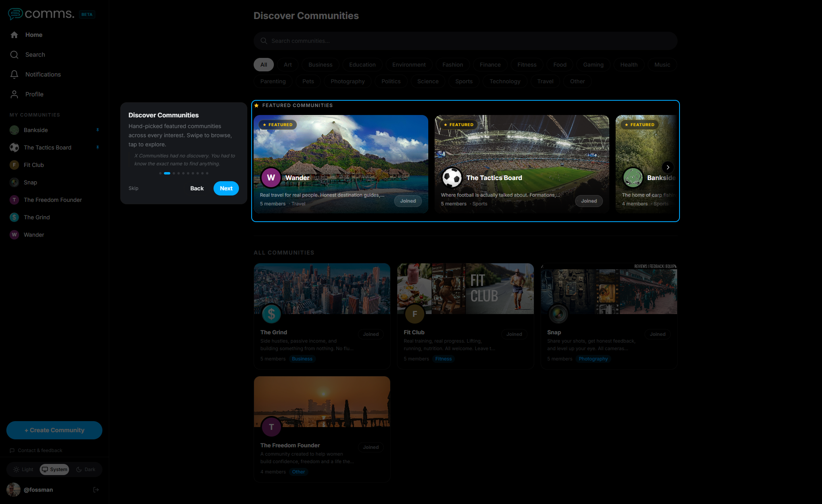Filter communities by Art
This screenshot has width=822, height=504.
pos(288,65)
